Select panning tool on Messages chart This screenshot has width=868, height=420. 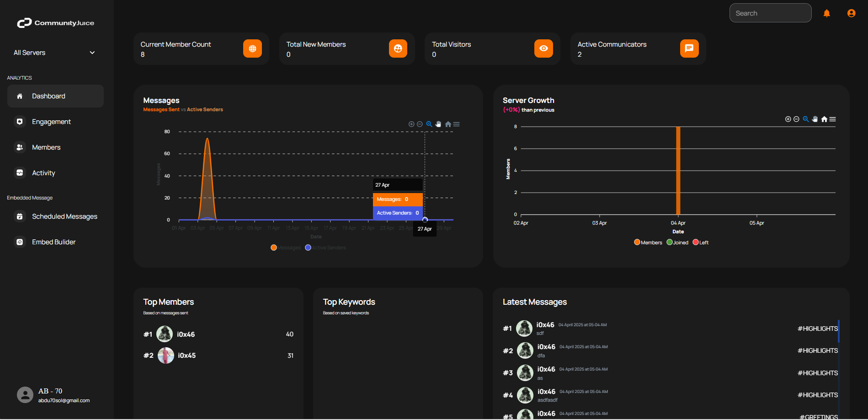coord(438,124)
